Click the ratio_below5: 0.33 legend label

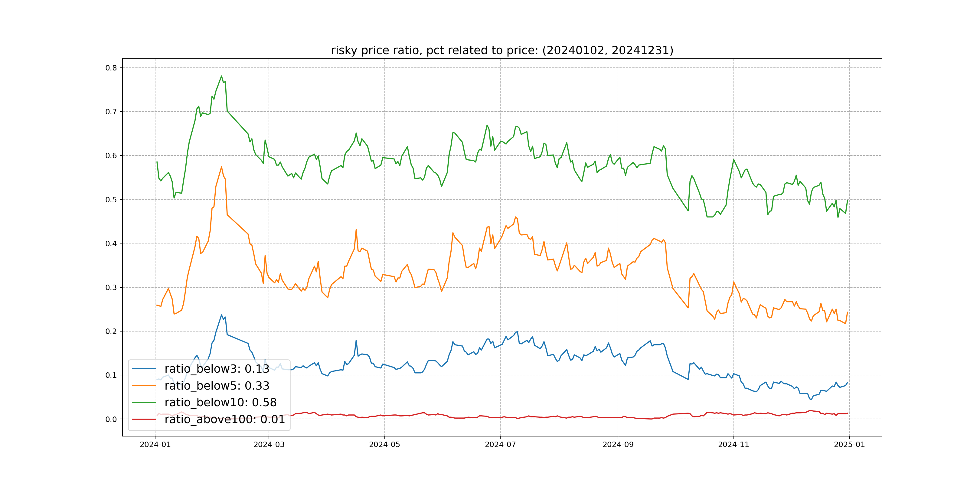(217, 385)
